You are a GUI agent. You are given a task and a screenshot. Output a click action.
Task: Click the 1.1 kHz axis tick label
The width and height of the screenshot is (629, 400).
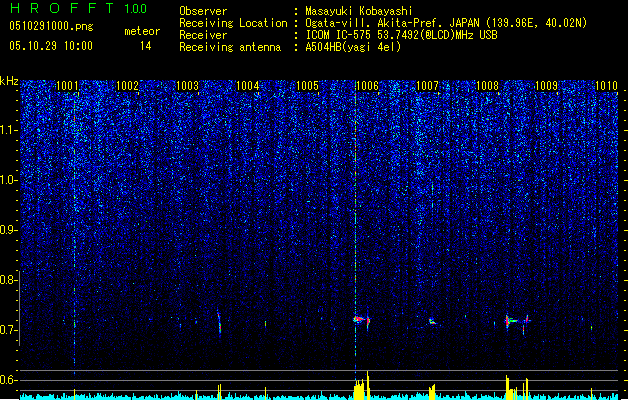[x=8, y=130]
